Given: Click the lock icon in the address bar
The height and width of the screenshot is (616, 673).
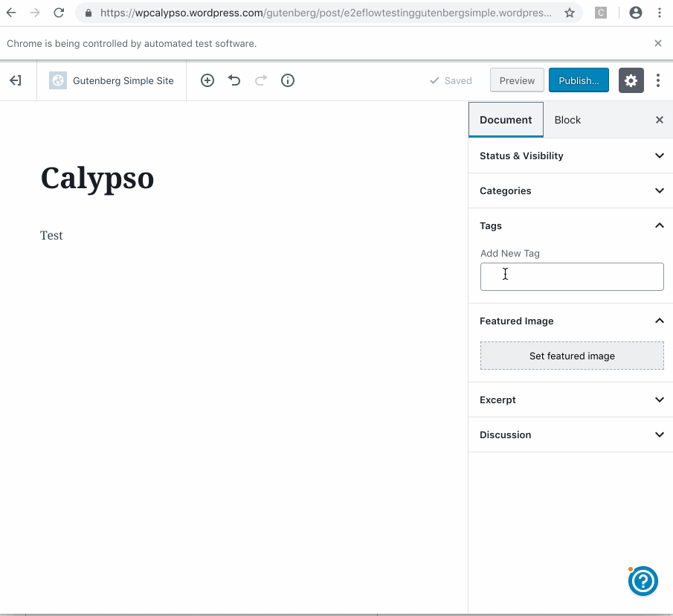Looking at the screenshot, I should [88, 13].
